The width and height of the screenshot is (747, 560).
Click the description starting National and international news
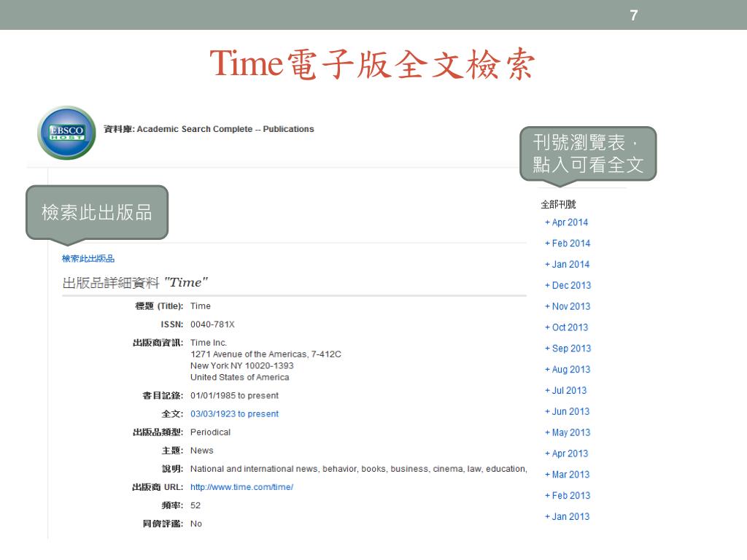click(x=359, y=469)
